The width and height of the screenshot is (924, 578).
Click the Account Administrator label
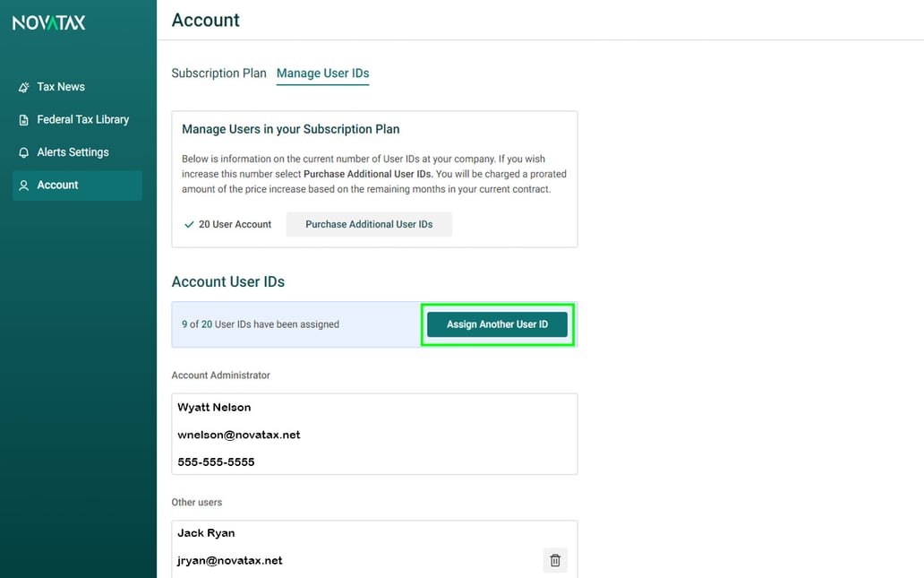pyautogui.click(x=220, y=375)
